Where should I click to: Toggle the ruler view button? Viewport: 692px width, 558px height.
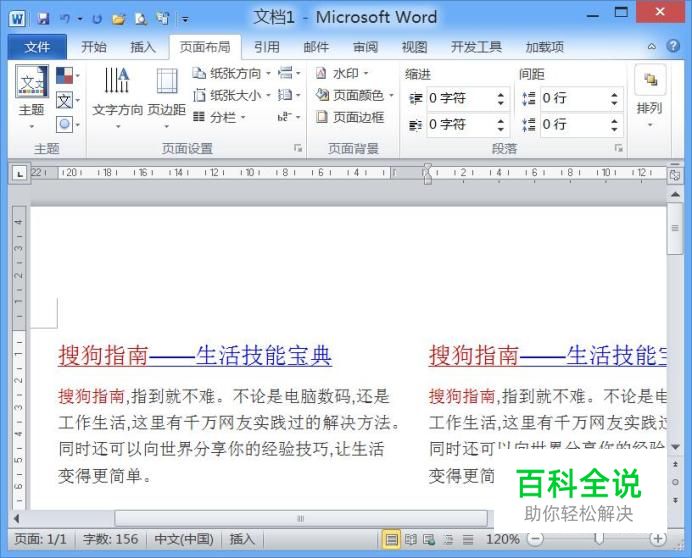pos(675,175)
